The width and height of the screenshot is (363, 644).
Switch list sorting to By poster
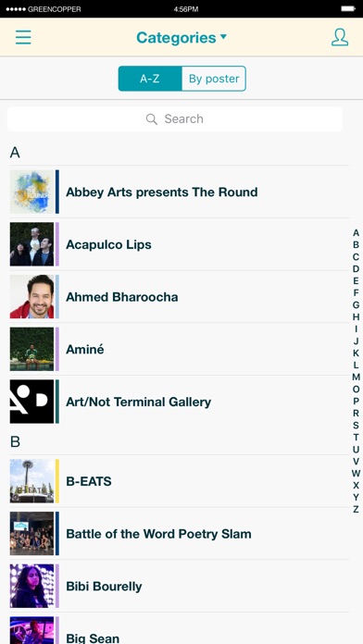(x=214, y=79)
